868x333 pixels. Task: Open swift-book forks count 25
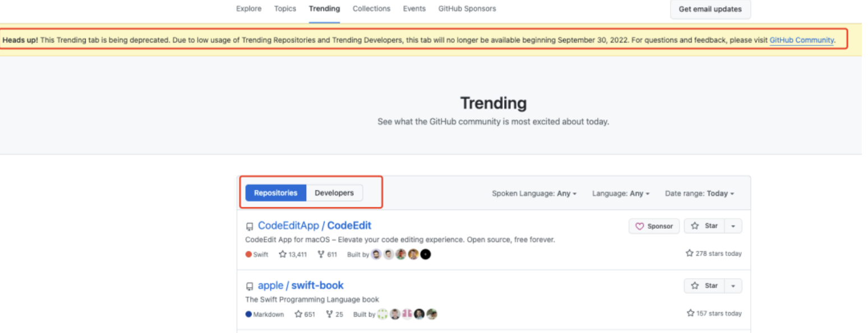coord(335,314)
